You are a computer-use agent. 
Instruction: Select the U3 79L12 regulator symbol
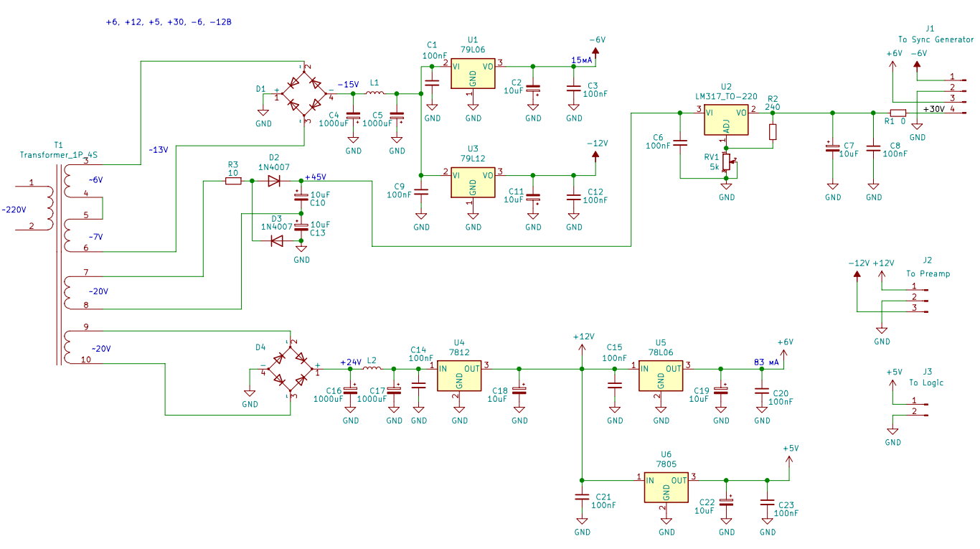473,182
